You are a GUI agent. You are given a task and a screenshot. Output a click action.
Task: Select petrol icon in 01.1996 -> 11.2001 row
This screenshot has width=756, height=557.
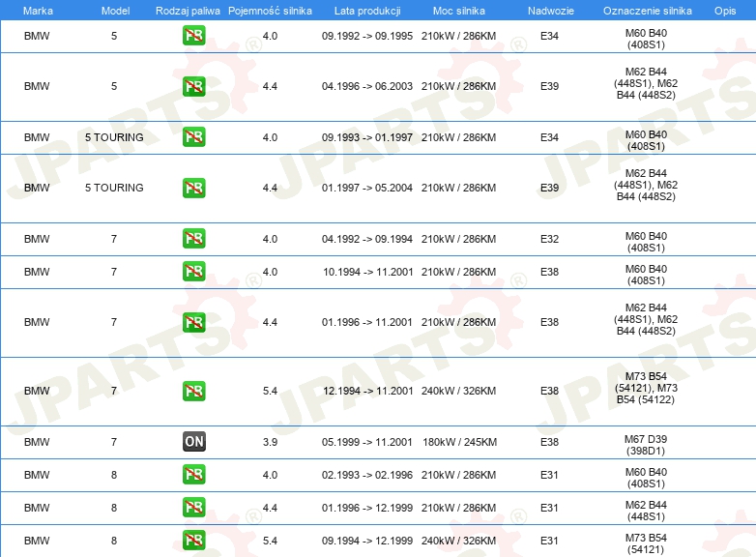tap(193, 322)
